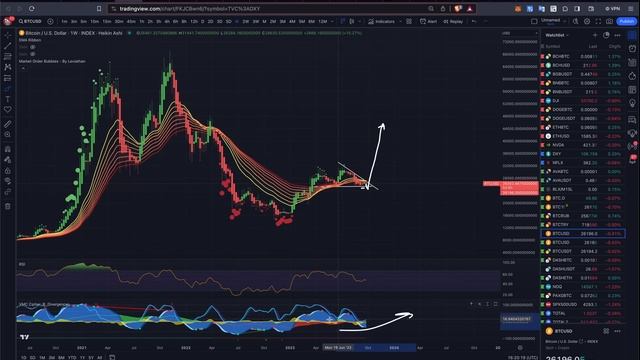Expand the timeframe dropdown arrow
This screenshot has width=640, height=360.
(x=332, y=21)
